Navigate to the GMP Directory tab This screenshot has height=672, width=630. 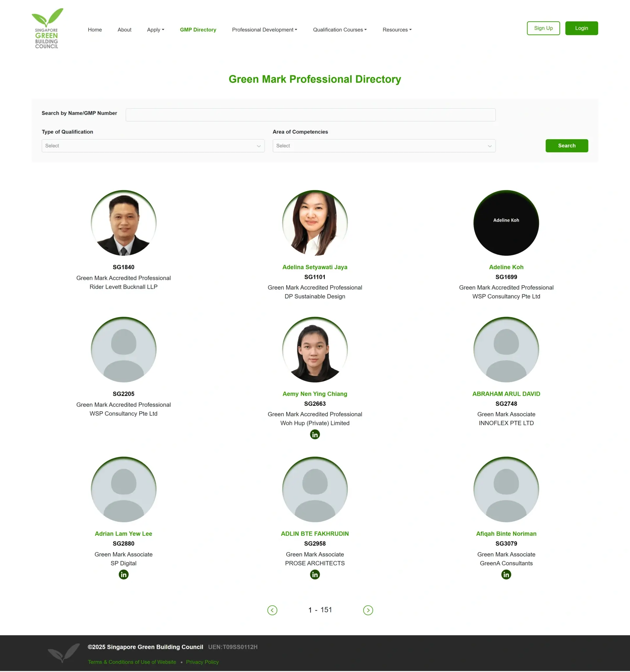tap(198, 30)
